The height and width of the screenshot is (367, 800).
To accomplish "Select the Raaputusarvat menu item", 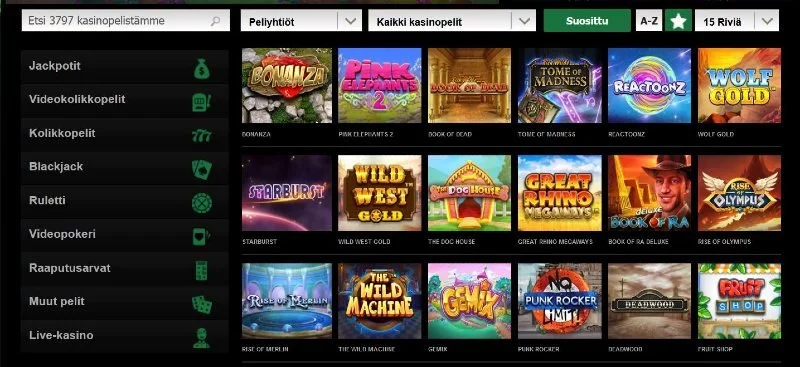I will [x=124, y=268].
